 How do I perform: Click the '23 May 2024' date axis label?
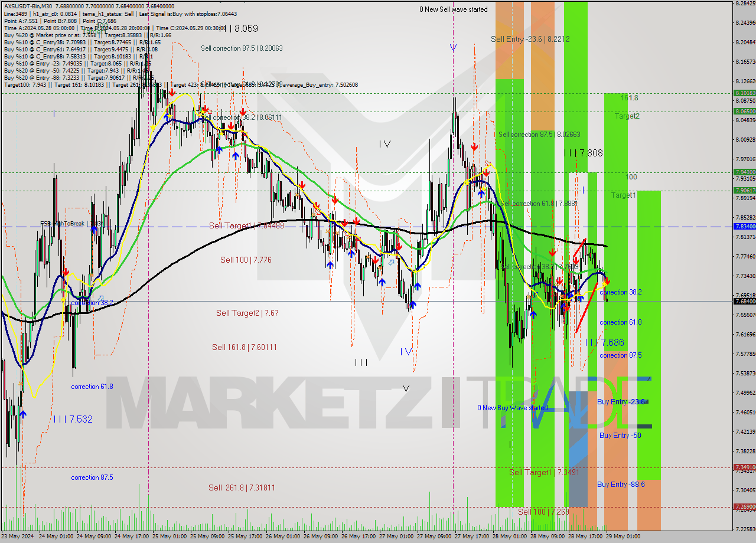(x=17, y=537)
